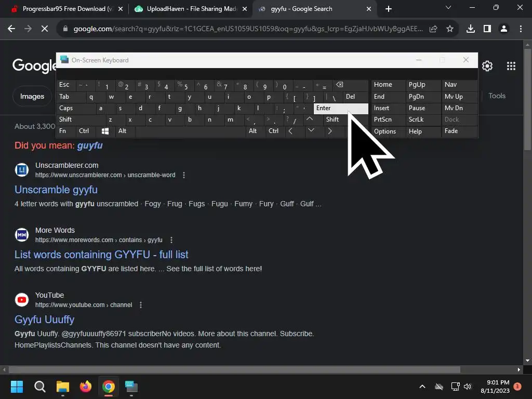Click share this page icon
Image resolution: width=532 pixels, height=399 pixels.
[433, 29]
